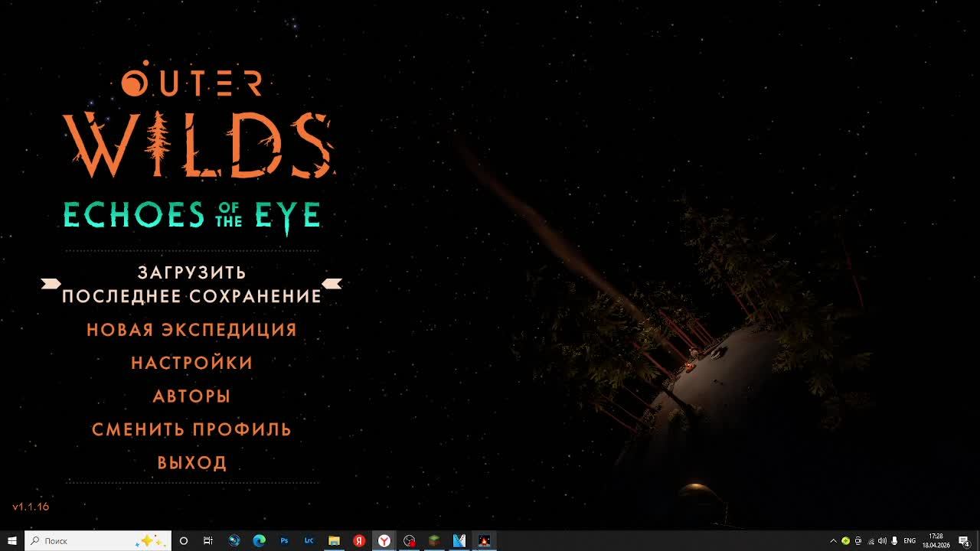Open Cortana circle icon
Screen dimensions: 980x551
pyautogui.click(x=184, y=540)
